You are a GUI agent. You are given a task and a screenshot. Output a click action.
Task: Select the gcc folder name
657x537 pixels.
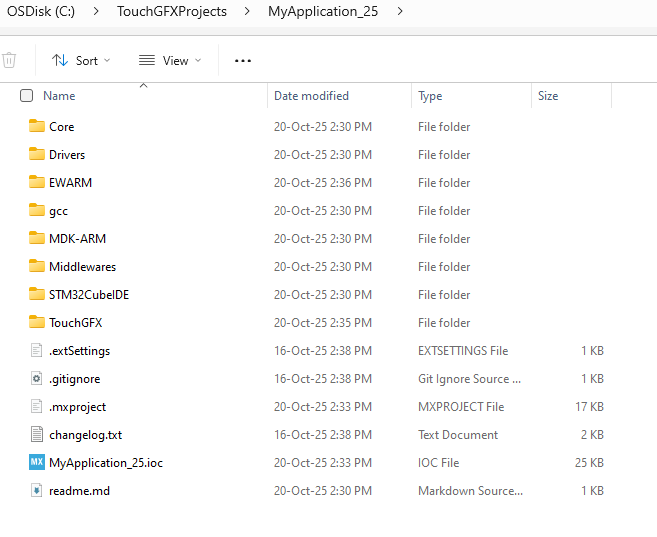[x=58, y=211]
